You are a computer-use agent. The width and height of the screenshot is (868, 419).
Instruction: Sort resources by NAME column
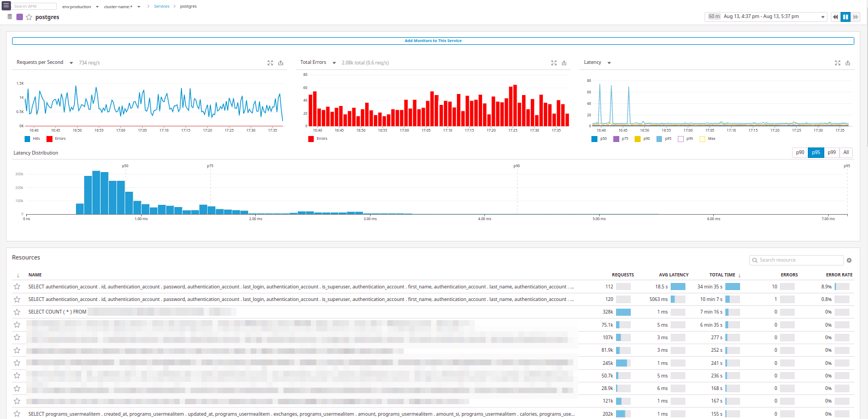pos(35,275)
